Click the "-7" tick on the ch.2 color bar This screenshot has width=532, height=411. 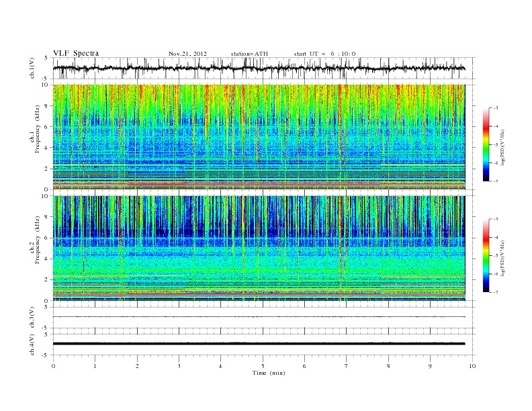point(495,292)
